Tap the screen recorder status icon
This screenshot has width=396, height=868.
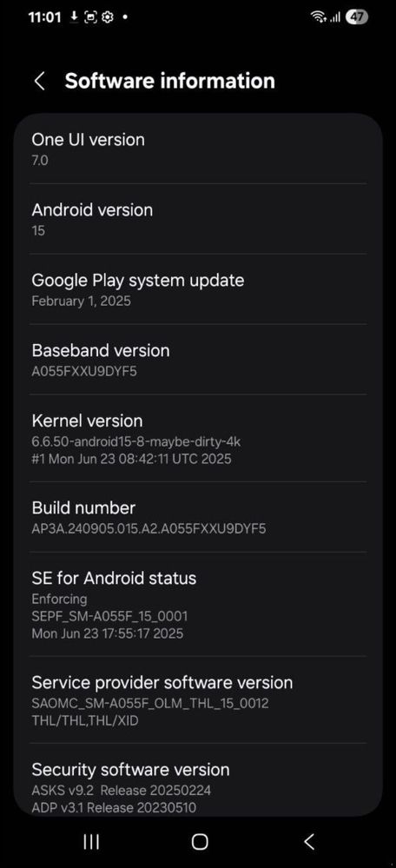(90, 17)
